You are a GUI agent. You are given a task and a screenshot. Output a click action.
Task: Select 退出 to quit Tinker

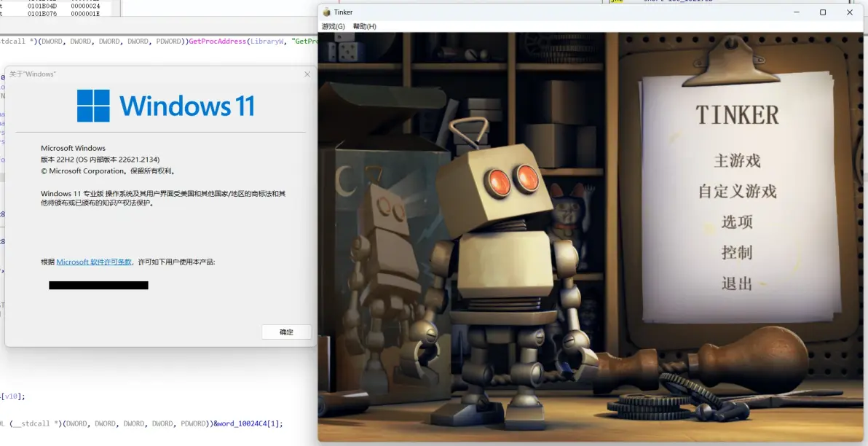[x=737, y=283]
